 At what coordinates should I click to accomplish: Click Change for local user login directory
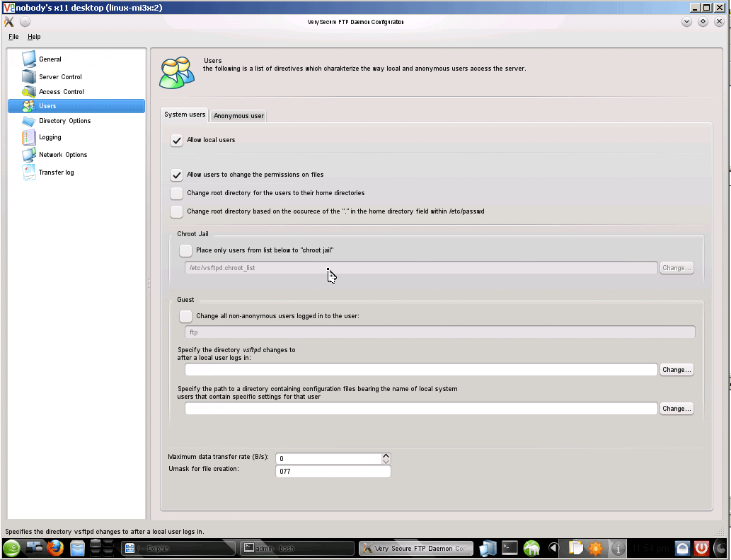(x=677, y=370)
